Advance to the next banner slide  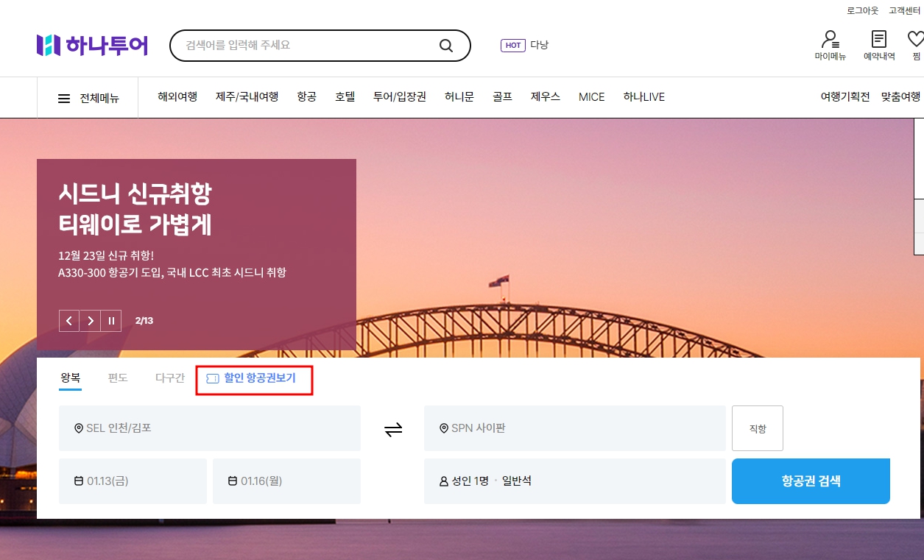pos(90,320)
